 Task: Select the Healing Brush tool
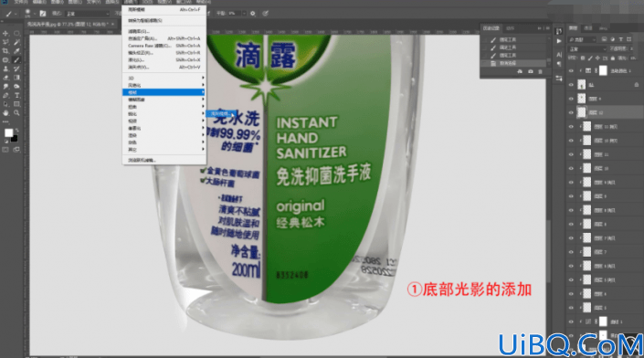[x=5, y=60]
